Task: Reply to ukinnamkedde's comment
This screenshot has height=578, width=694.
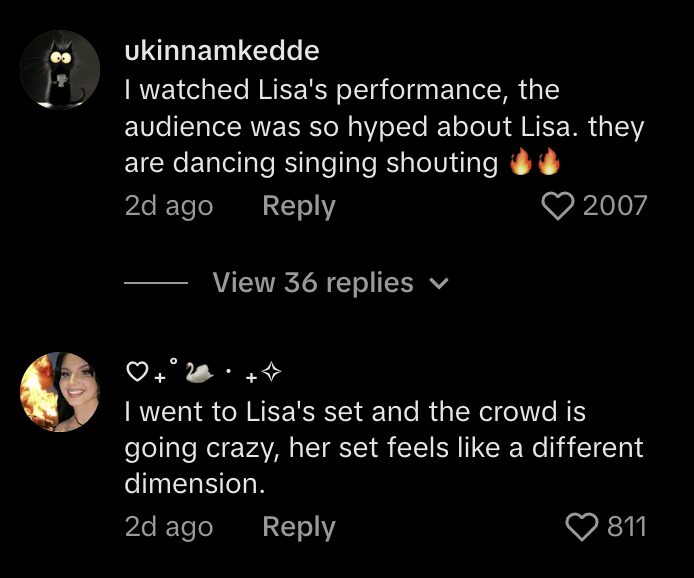Action: coord(298,206)
